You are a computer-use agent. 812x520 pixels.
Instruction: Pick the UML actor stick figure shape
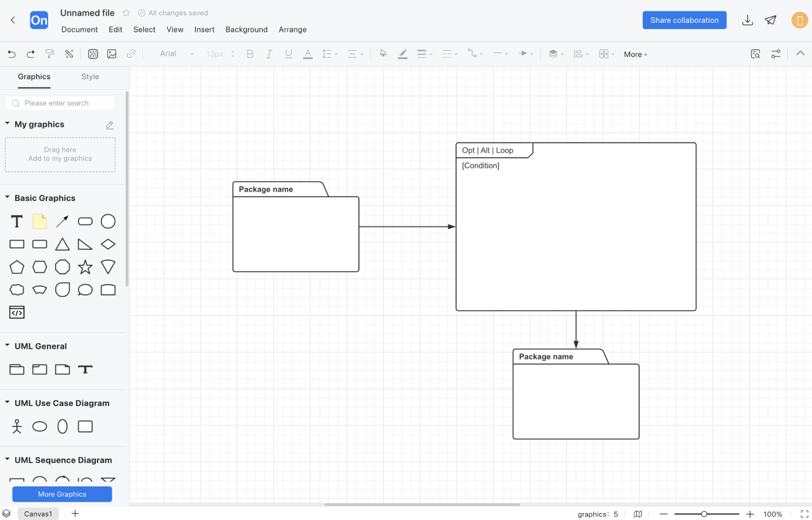17,426
